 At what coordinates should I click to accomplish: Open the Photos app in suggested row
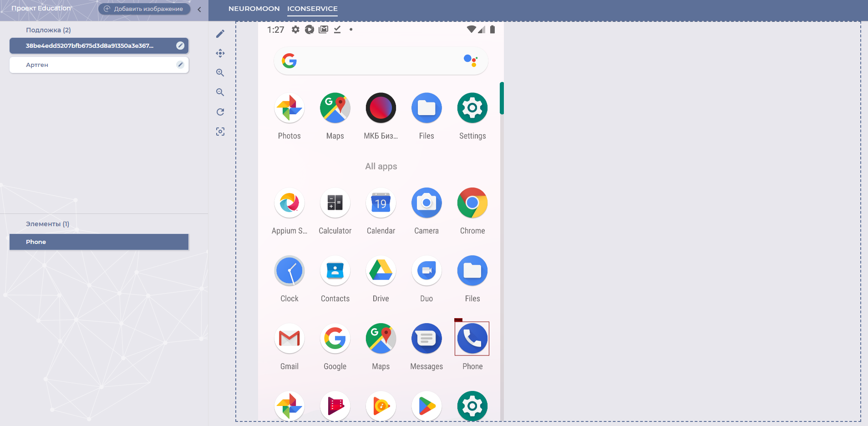289,108
